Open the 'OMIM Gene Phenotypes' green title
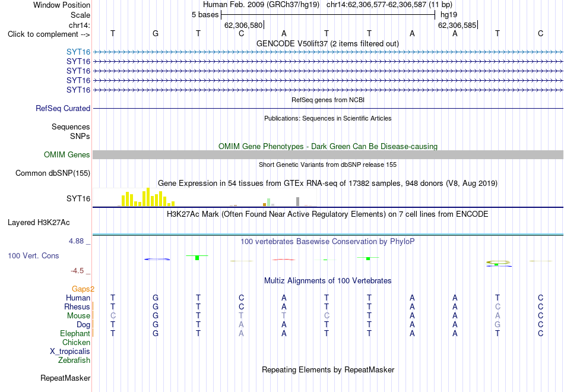564x392 pixels. [328, 147]
